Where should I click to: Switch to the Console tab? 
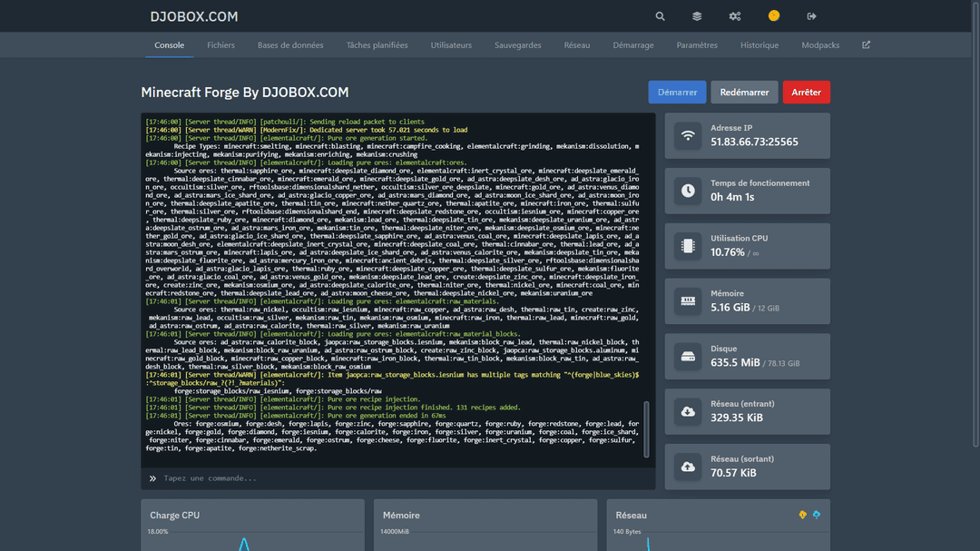pyautogui.click(x=170, y=45)
